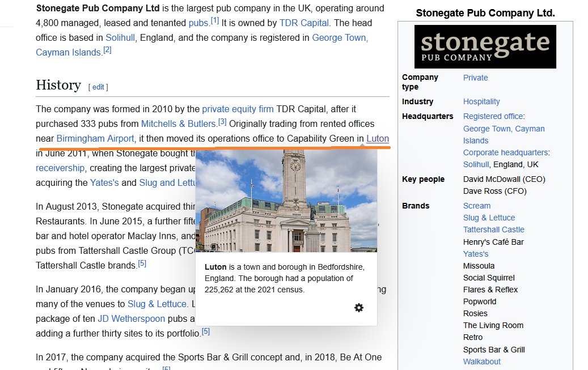The height and width of the screenshot is (370, 588).
Task: Click the Luton link
Action: (378, 139)
